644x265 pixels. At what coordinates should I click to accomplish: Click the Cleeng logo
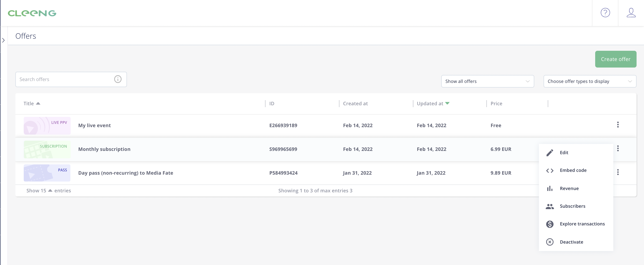[x=32, y=13]
